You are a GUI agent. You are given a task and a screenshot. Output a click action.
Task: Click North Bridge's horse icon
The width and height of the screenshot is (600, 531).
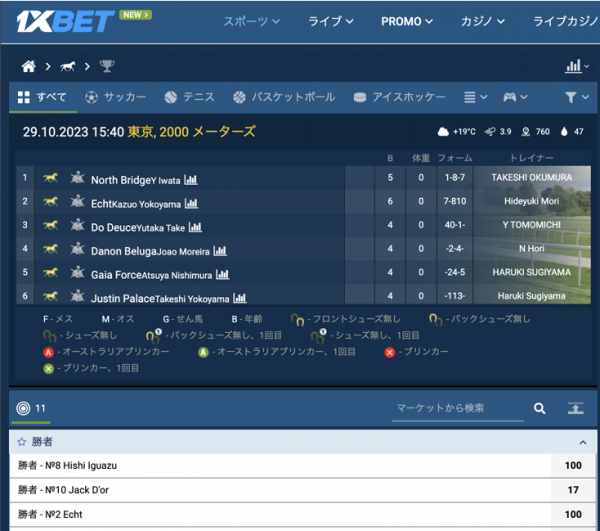point(50,178)
